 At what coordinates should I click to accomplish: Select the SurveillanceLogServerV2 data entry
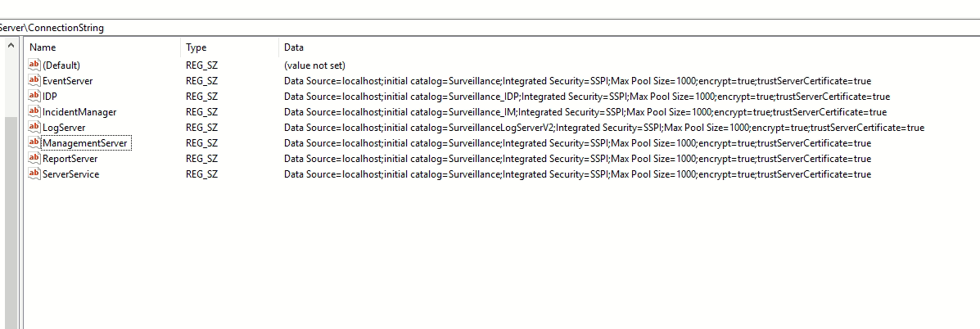603,128
